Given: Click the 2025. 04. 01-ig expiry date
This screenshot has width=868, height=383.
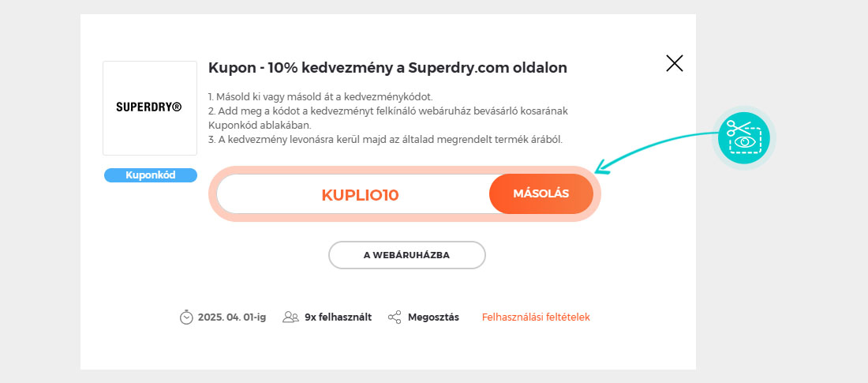Looking at the screenshot, I should click(x=232, y=317).
